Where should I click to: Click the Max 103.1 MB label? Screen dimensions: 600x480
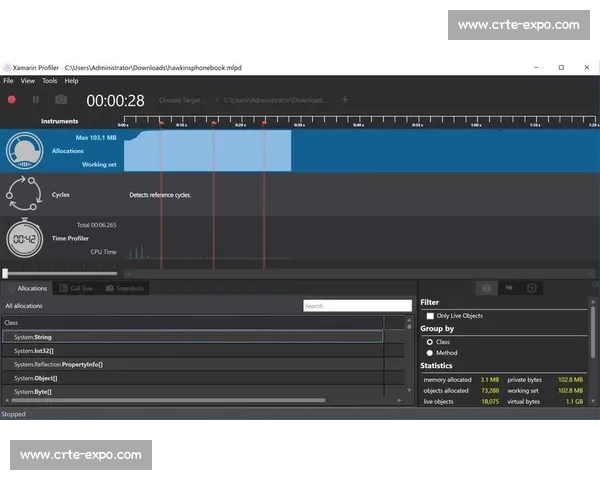pyautogui.click(x=96, y=137)
